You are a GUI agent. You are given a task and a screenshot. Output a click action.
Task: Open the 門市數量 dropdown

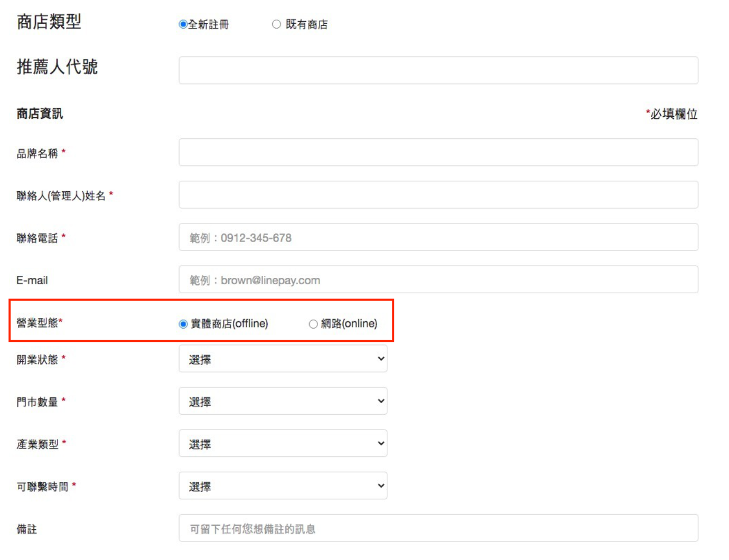click(283, 401)
